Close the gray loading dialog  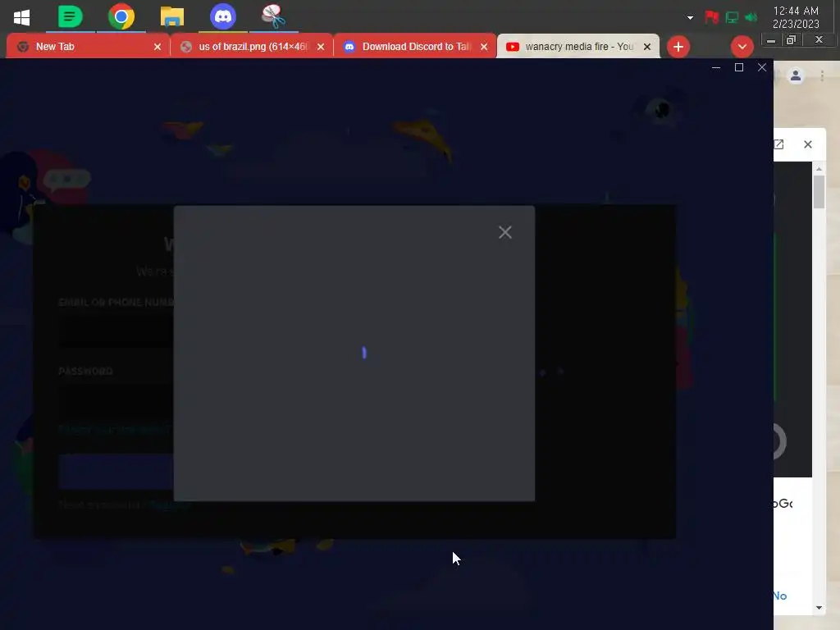coord(504,232)
